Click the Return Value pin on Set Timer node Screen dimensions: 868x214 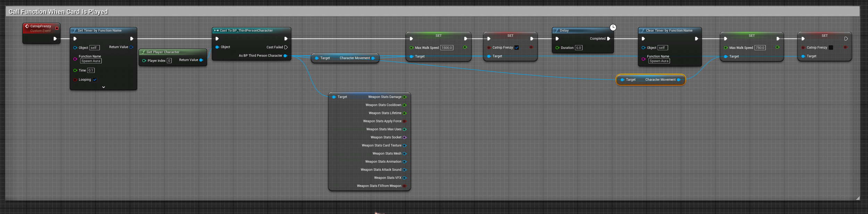pyautogui.click(x=131, y=47)
